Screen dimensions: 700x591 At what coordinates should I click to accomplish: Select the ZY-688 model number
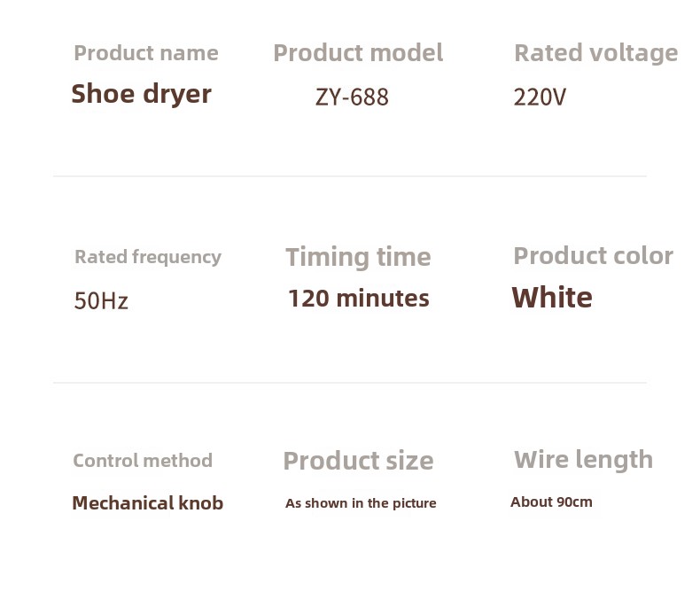coord(352,97)
